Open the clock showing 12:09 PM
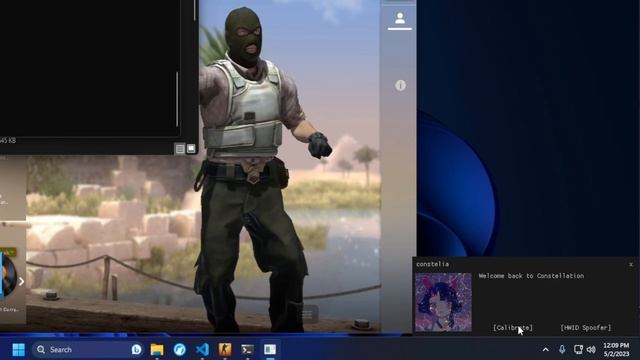Screen dimensions: 640x360 click(x=616, y=349)
